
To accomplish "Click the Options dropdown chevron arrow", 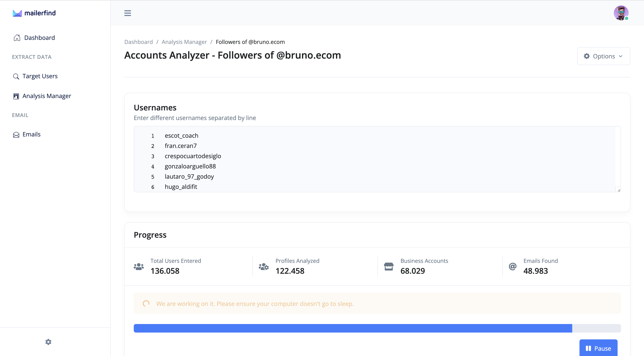I will pos(621,56).
